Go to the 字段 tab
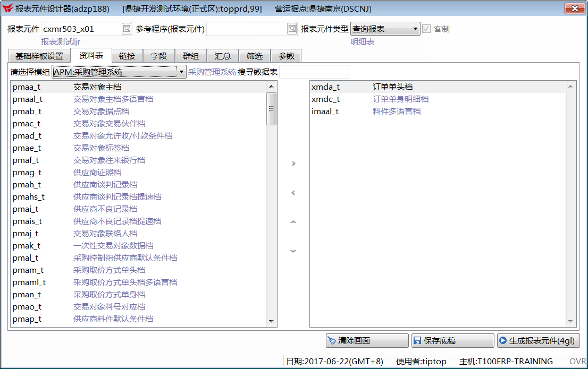Image resolution: width=588 pixels, height=369 pixels. (159, 56)
